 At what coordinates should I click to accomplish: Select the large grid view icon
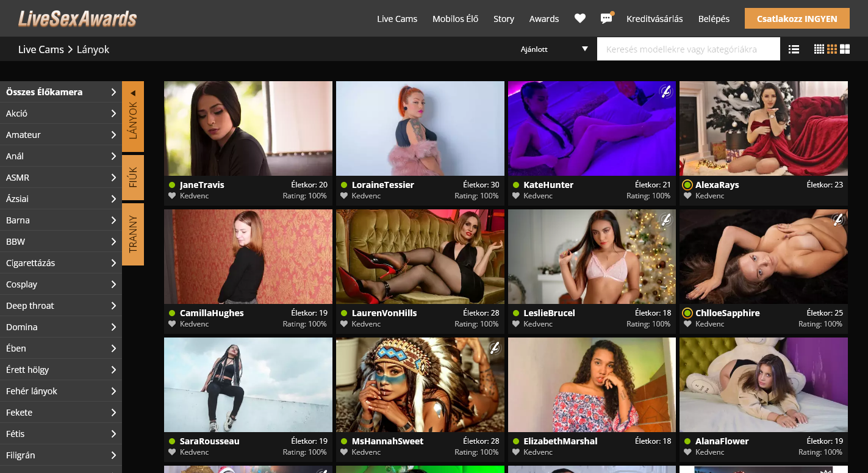click(845, 49)
